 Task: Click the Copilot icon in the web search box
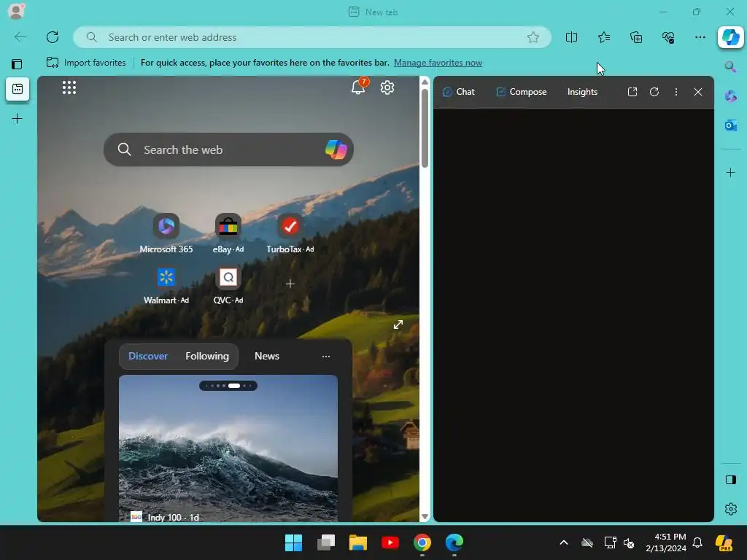[x=336, y=149]
